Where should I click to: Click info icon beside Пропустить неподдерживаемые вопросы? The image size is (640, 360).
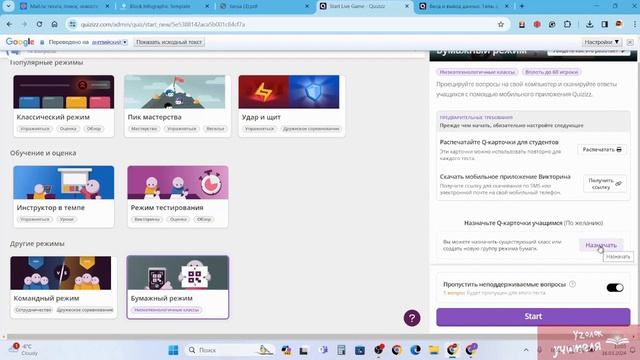[572, 284]
